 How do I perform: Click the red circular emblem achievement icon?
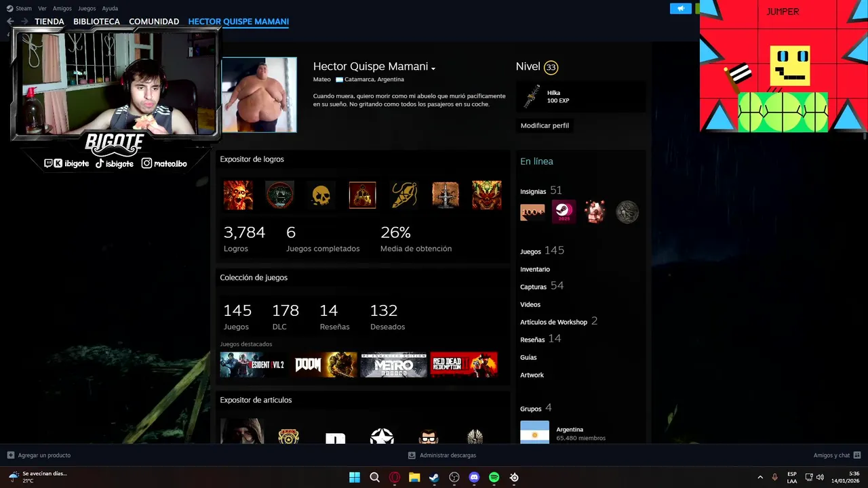point(279,195)
